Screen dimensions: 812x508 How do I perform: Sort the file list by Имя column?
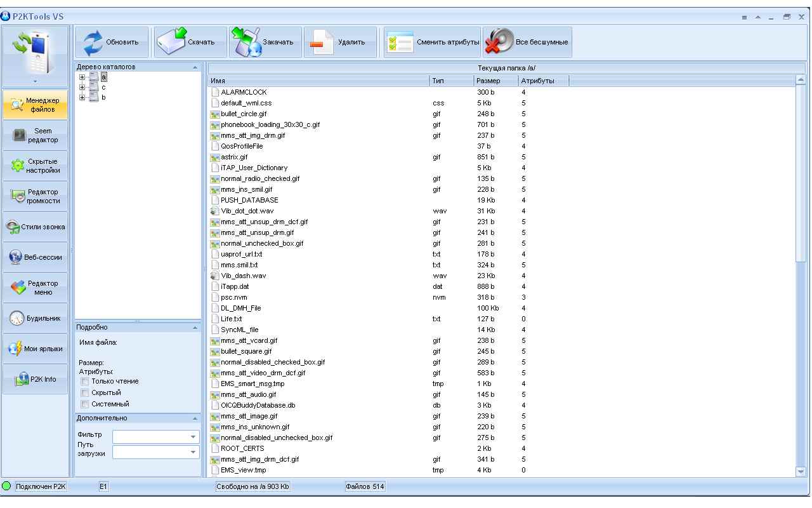pyautogui.click(x=318, y=81)
